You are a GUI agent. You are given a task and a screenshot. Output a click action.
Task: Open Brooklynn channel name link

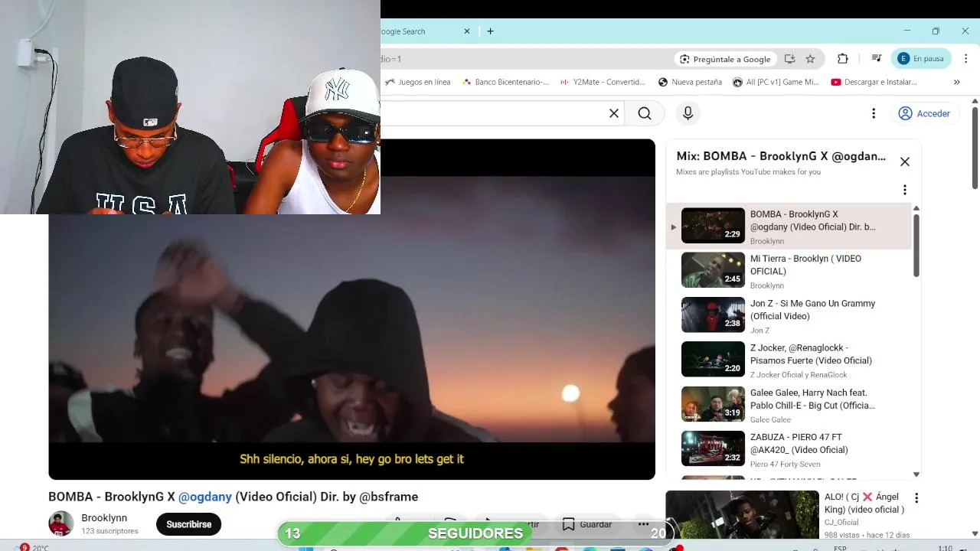point(104,518)
